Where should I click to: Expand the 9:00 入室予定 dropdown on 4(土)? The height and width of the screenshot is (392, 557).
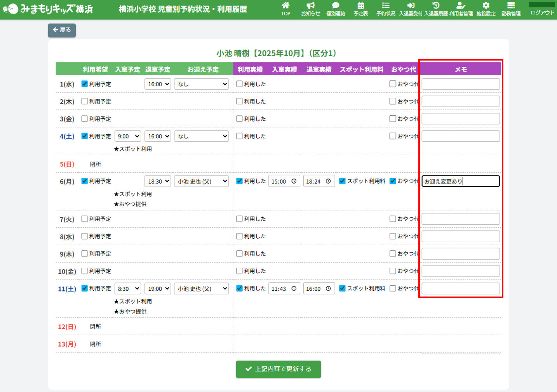coord(127,136)
